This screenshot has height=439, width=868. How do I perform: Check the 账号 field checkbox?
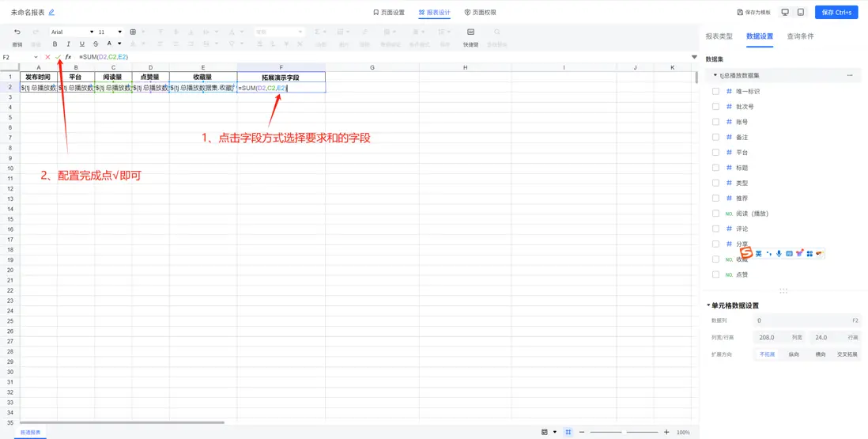pos(715,122)
